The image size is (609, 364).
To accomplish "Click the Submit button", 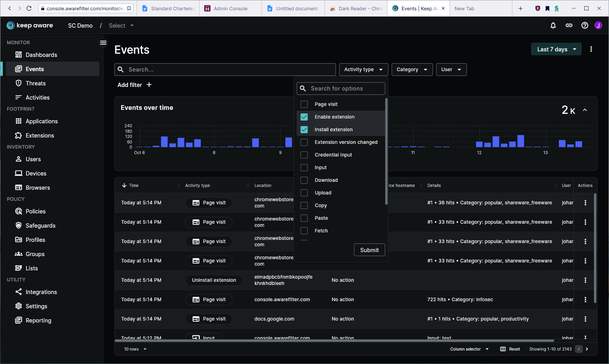I will tap(369, 250).
